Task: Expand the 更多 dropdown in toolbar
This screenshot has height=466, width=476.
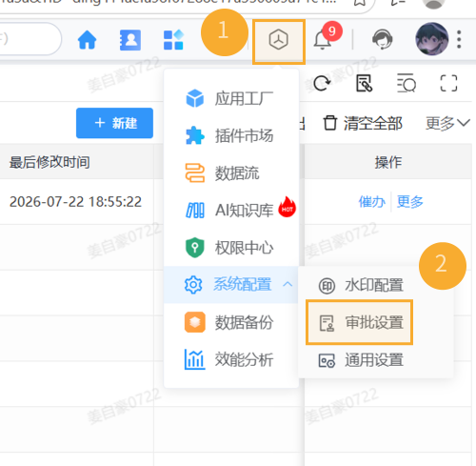Action: coord(447,123)
